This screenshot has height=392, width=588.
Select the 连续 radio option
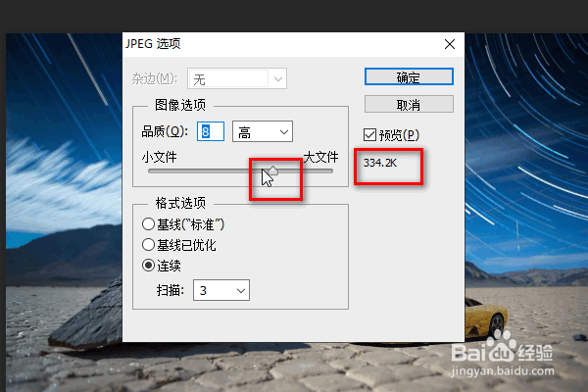149,266
